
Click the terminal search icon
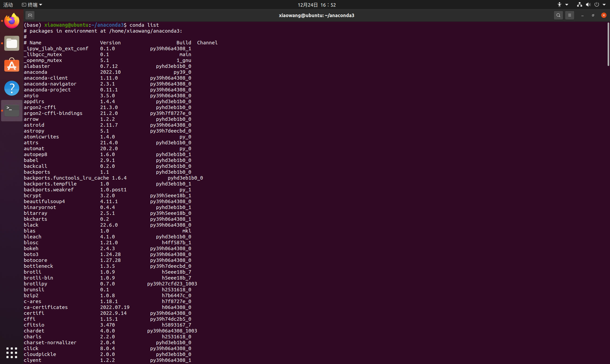pos(558,15)
